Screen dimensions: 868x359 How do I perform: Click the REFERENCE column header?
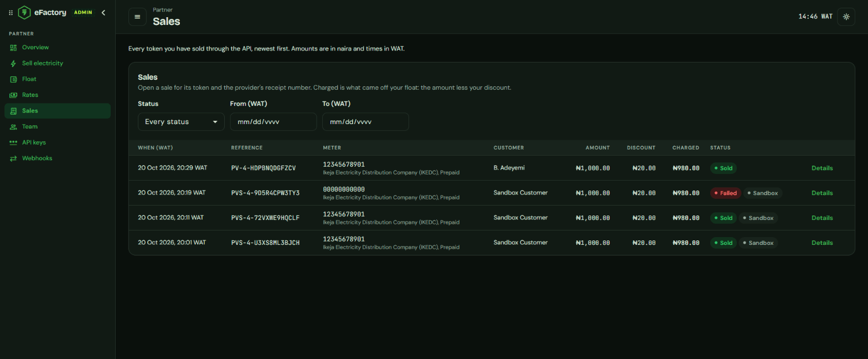(247, 148)
